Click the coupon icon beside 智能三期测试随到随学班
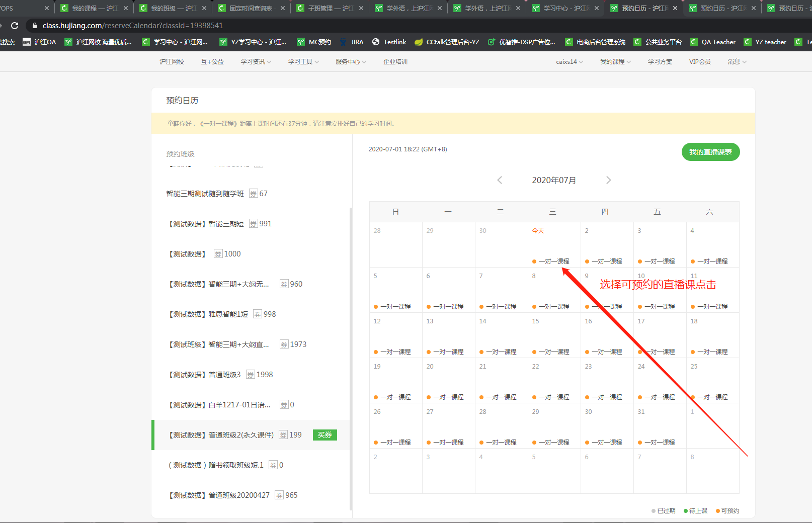This screenshot has width=812, height=523. point(253,194)
